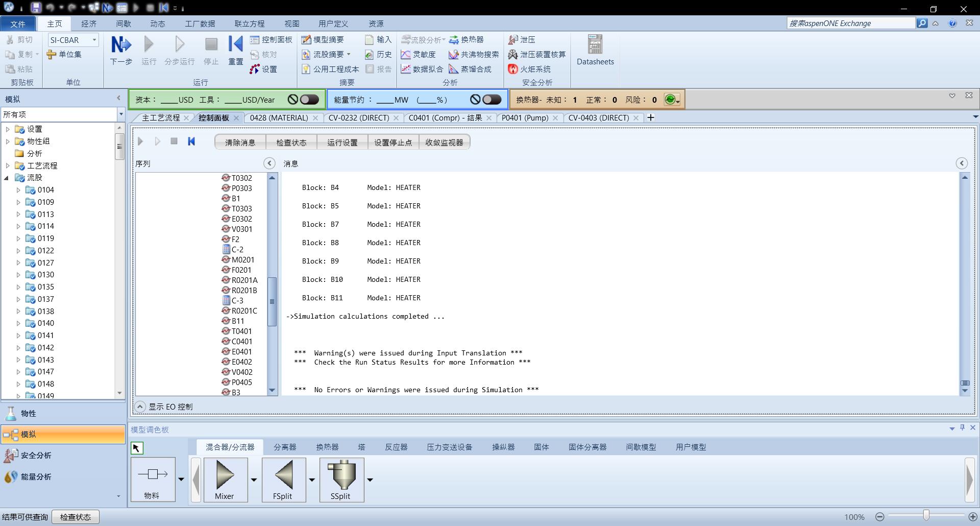Click 检查状态 button in control panel
980x526 pixels.
click(x=291, y=142)
